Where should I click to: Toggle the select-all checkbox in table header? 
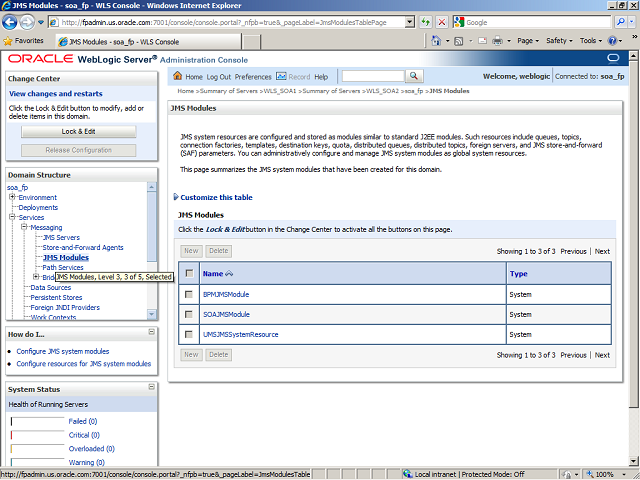pos(188,273)
